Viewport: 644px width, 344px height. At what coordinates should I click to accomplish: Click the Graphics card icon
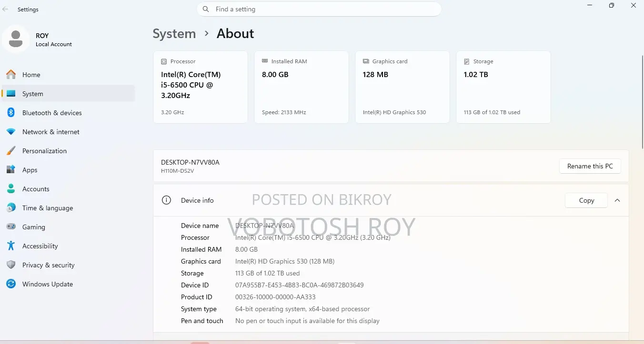366,61
